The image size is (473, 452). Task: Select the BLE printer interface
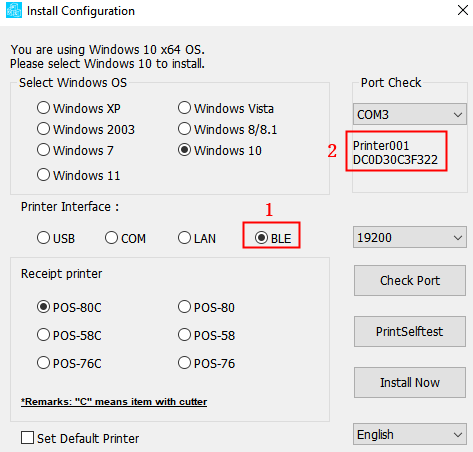click(273, 238)
